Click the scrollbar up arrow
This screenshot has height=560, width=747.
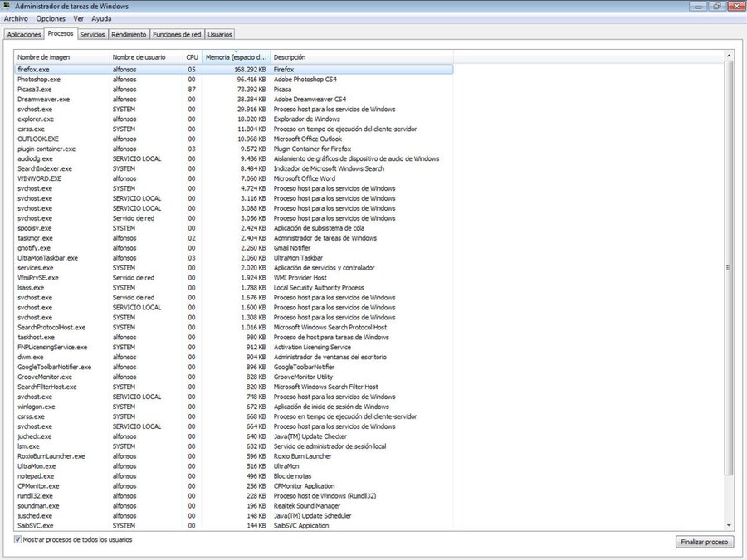(730, 56)
